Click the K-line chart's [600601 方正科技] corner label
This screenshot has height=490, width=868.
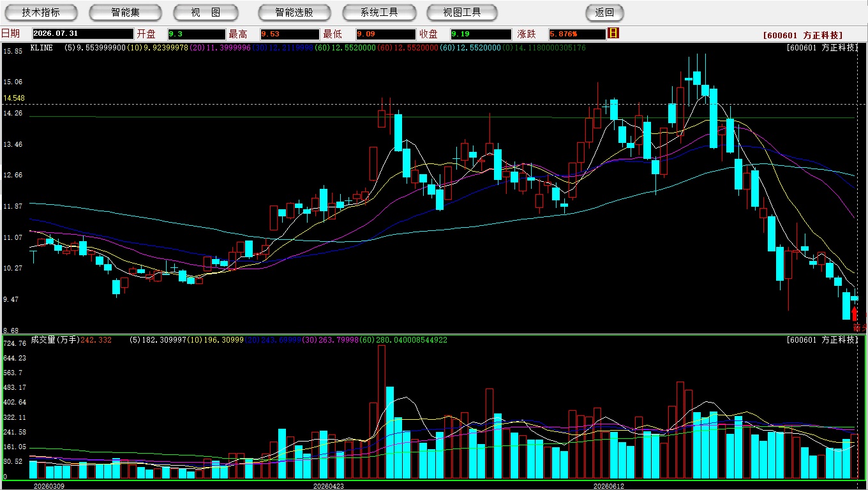point(823,48)
